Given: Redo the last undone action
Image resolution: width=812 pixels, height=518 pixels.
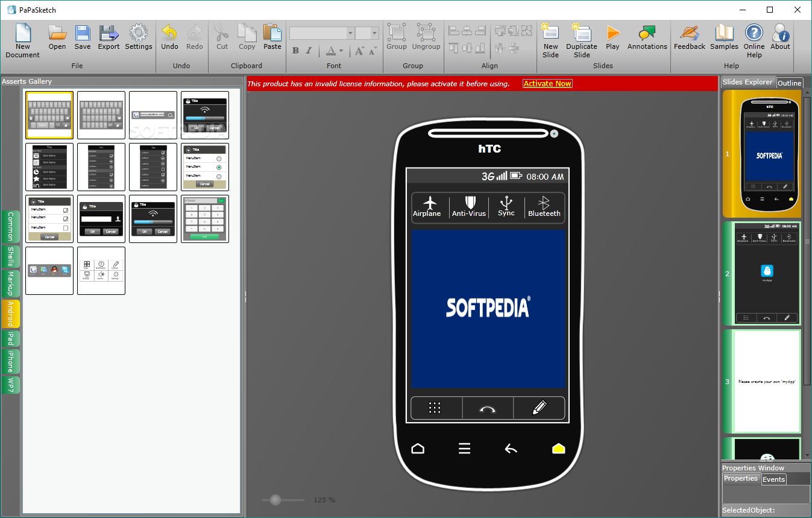Looking at the screenshot, I should pos(195,37).
